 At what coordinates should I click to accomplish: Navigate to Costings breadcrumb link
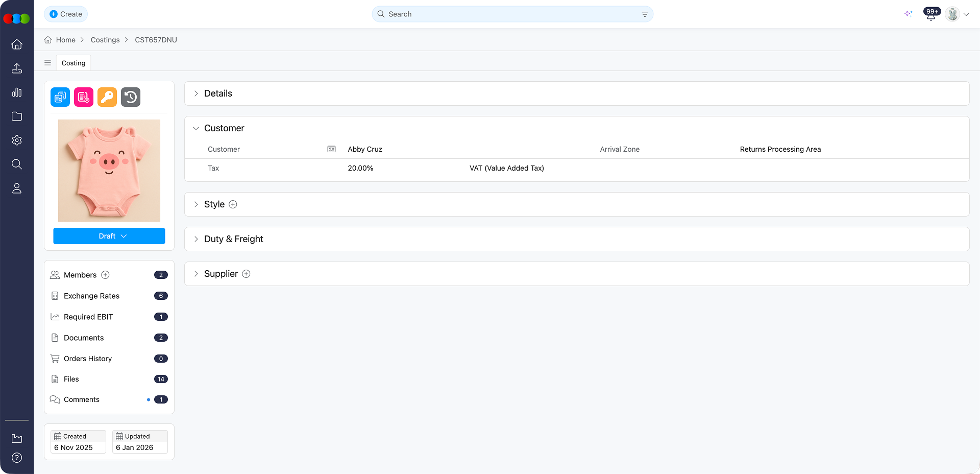(x=105, y=40)
